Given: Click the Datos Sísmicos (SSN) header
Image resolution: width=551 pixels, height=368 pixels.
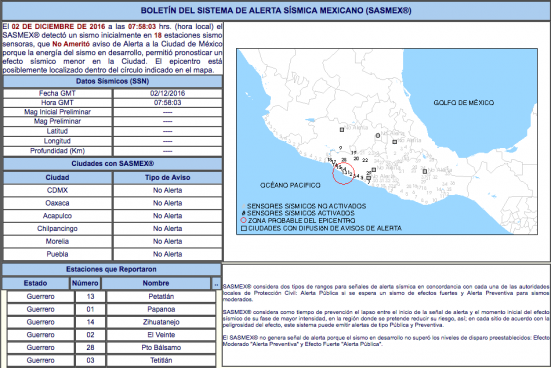Looking at the screenshot, I should point(112,81).
